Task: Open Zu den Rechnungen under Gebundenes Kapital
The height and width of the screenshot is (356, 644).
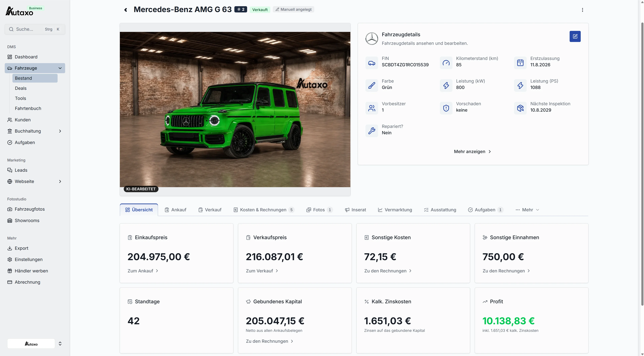Action: (x=269, y=341)
